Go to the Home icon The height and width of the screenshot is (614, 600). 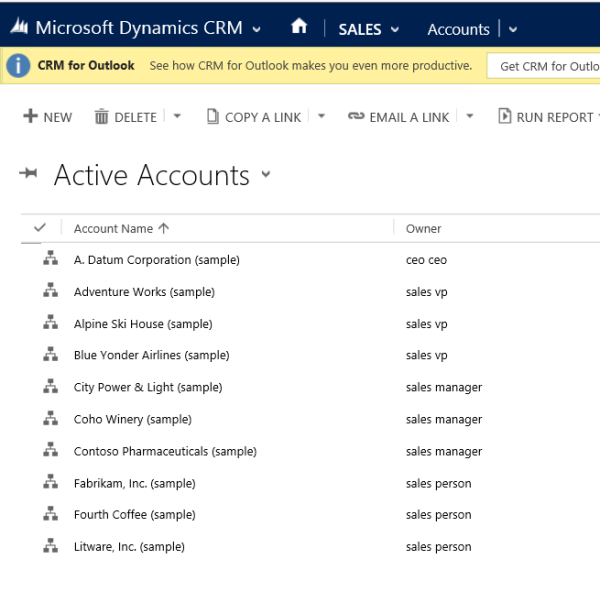(299, 26)
